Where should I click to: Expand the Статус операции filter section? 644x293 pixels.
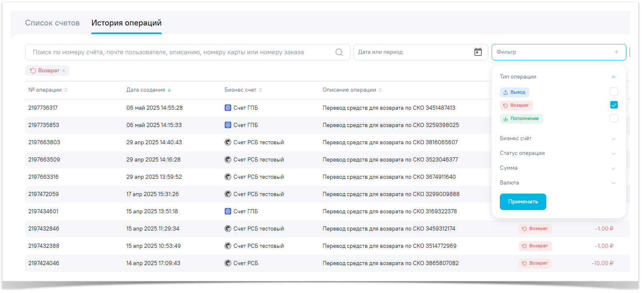tap(613, 153)
